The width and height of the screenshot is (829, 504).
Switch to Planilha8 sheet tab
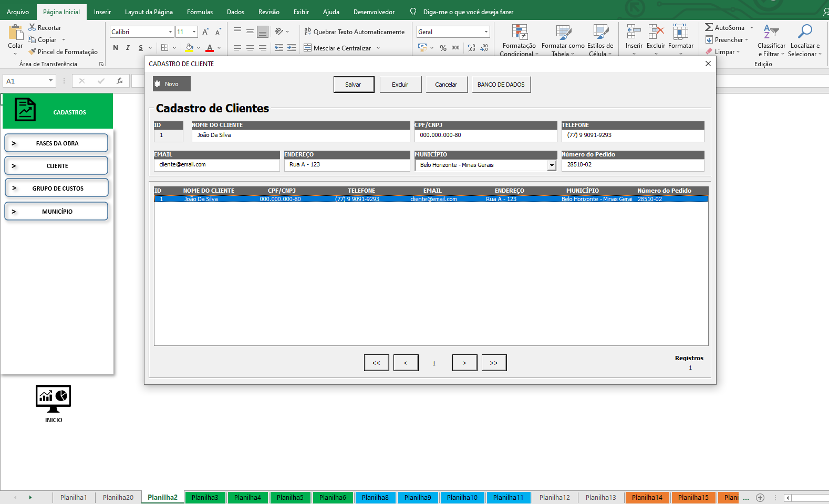[375, 497]
